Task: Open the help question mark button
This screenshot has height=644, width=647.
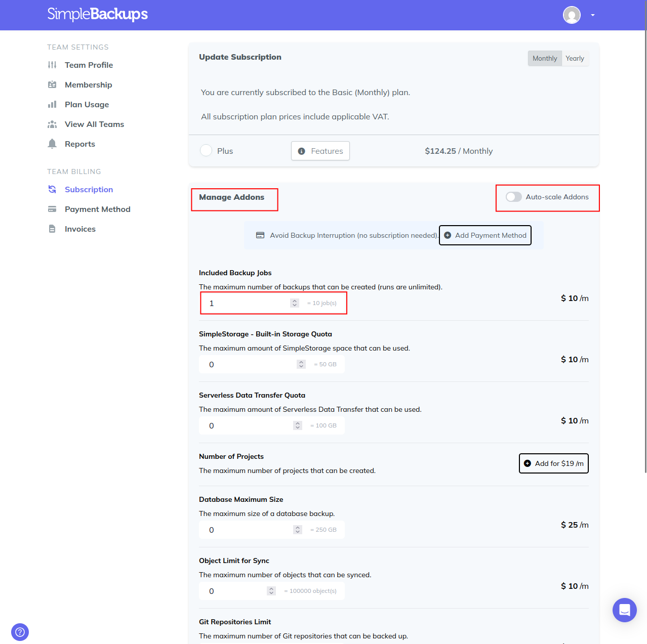Action: (x=20, y=632)
